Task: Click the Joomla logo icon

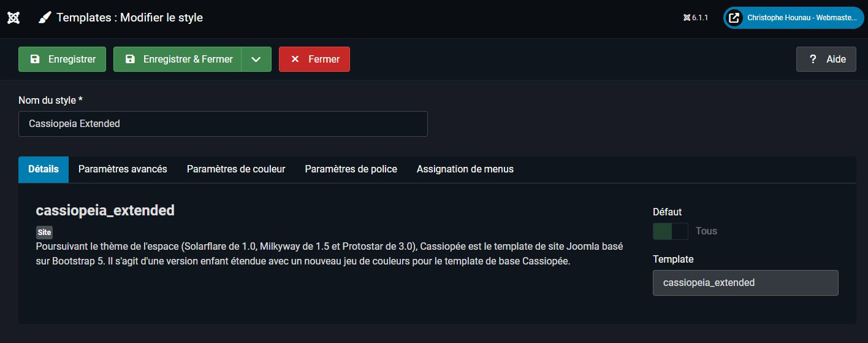Action: coord(13,18)
